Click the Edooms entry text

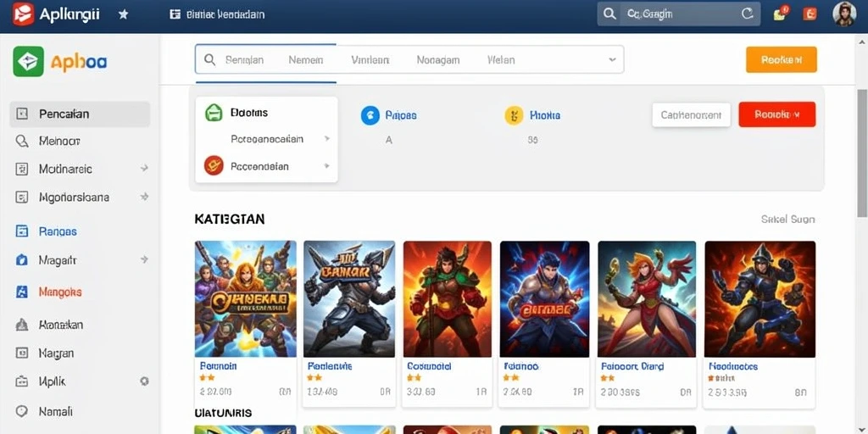[248, 113]
